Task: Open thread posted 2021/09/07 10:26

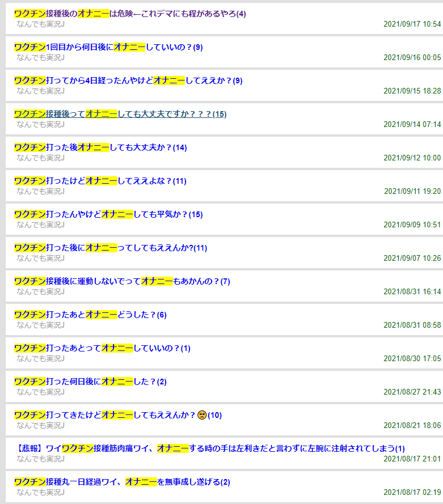Action: pyautogui.click(x=110, y=248)
